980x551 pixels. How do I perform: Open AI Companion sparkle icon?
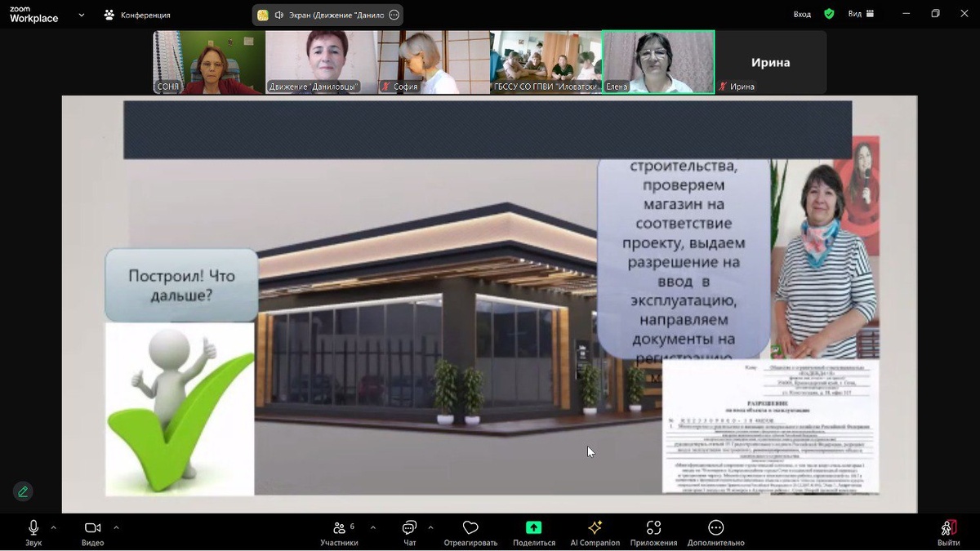(x=595, y=527)
